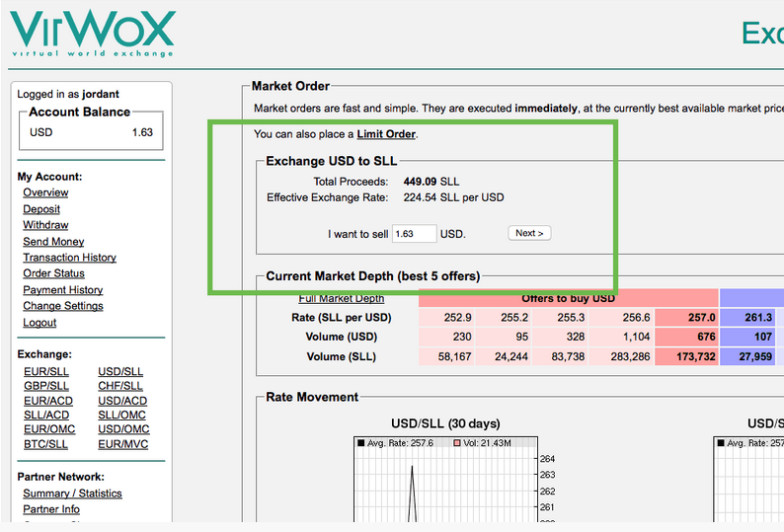This screenshot has width=784, height=532.
Task: Select the USD/OMC exchange pair
Action: [x=123, y=429]
